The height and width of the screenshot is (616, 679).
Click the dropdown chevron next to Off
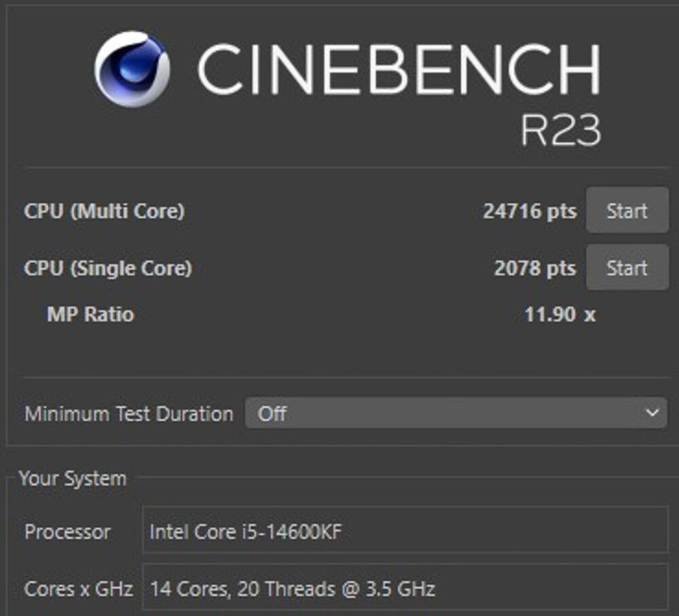pos(652,413)
